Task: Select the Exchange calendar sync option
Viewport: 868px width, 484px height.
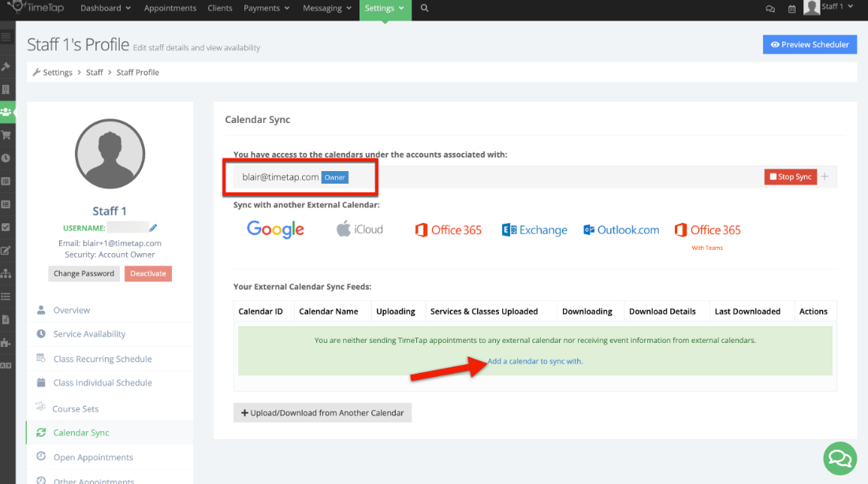Action: pyautogui.click(x=535, y=229)
